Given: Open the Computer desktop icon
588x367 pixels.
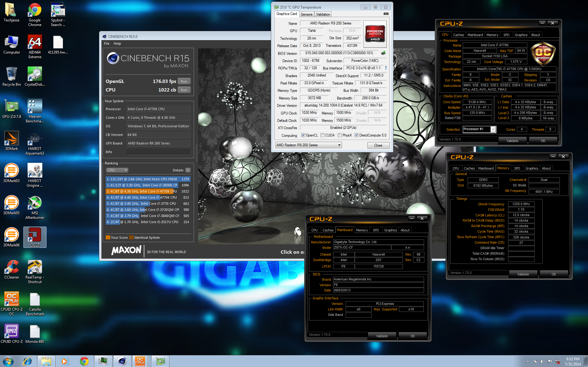Looking at the screenshot, I should click(12, 45).
